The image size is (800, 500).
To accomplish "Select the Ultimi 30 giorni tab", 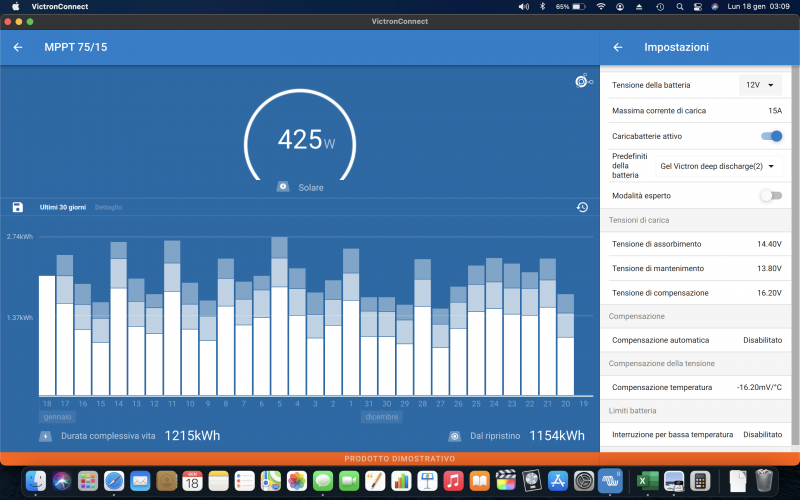I will click(x=63, y=207).
